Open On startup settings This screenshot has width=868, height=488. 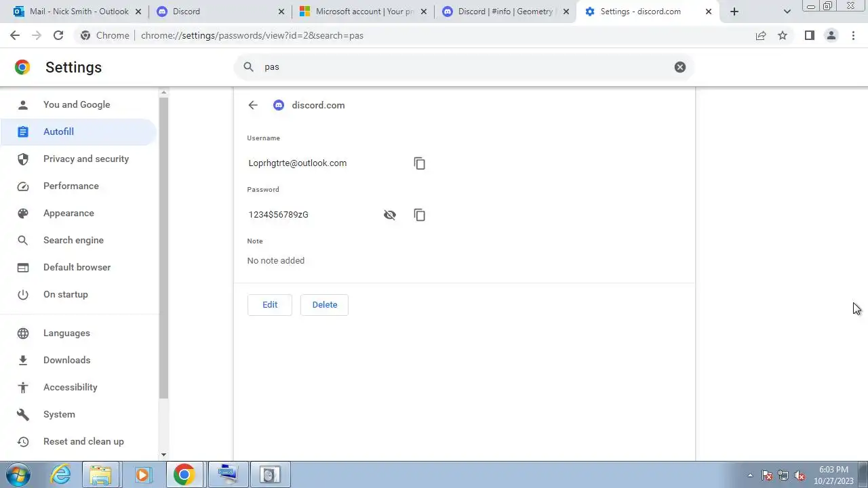[x=79, y=294]
